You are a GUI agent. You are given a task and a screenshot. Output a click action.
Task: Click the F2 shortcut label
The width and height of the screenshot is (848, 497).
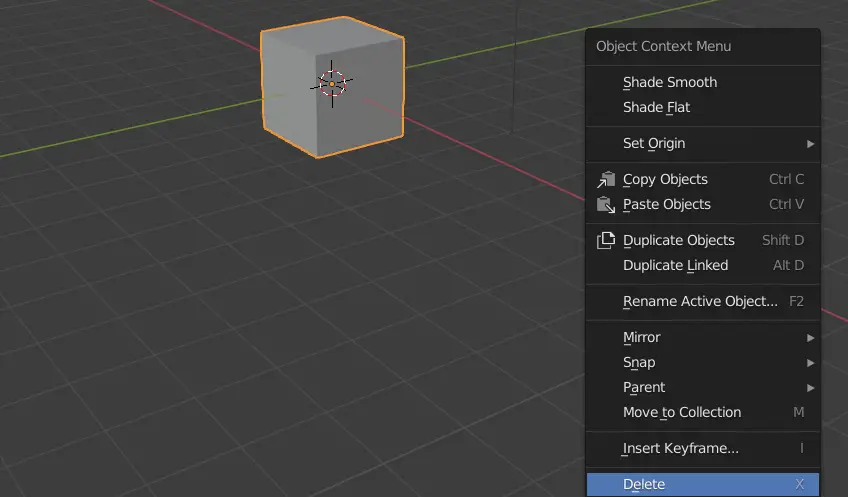pyautogui.click(x=796, y=301)
